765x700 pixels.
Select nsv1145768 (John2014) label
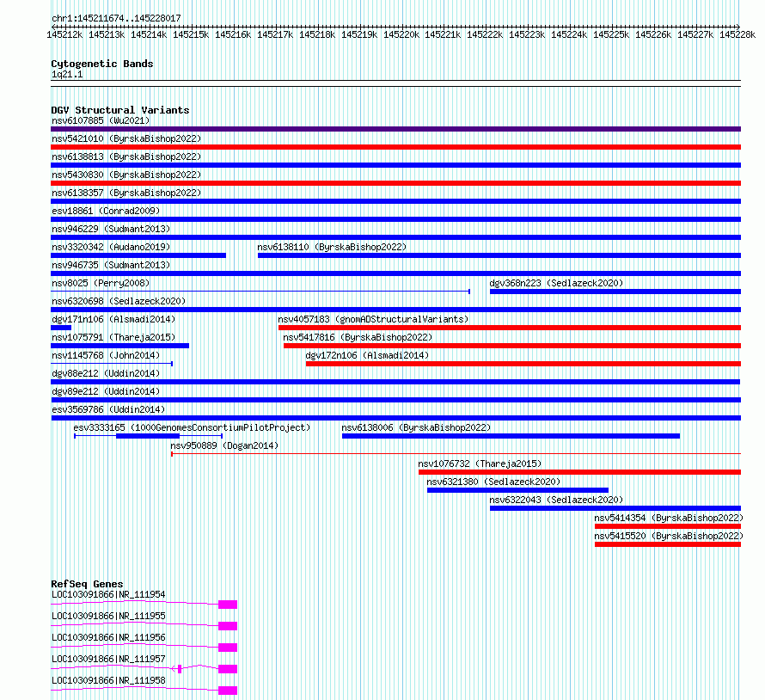[x=106, y=355]
